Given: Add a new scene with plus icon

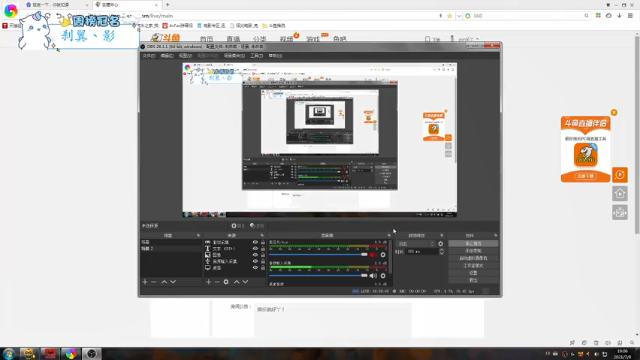Looking at the screenshot, I should [x=145, y=282].
